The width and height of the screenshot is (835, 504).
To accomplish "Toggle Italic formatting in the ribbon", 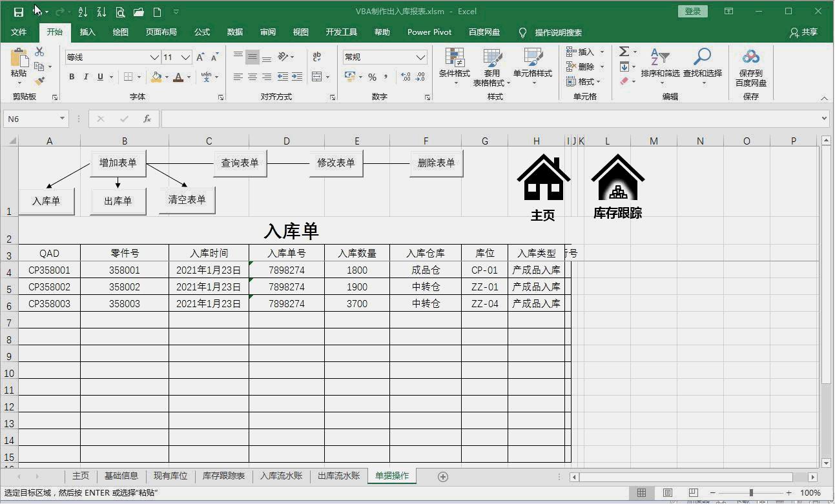I will pyautogui.click(x=86, y=77).
